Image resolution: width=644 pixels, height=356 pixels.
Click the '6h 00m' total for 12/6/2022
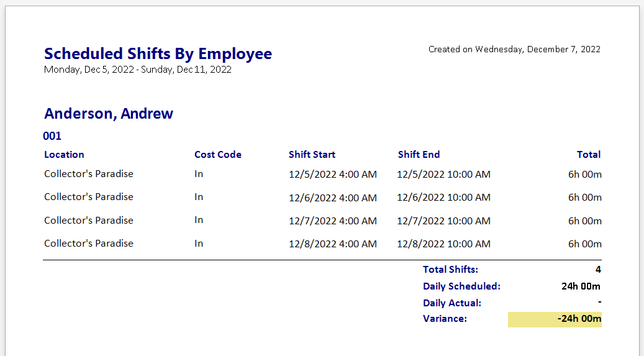585,198
